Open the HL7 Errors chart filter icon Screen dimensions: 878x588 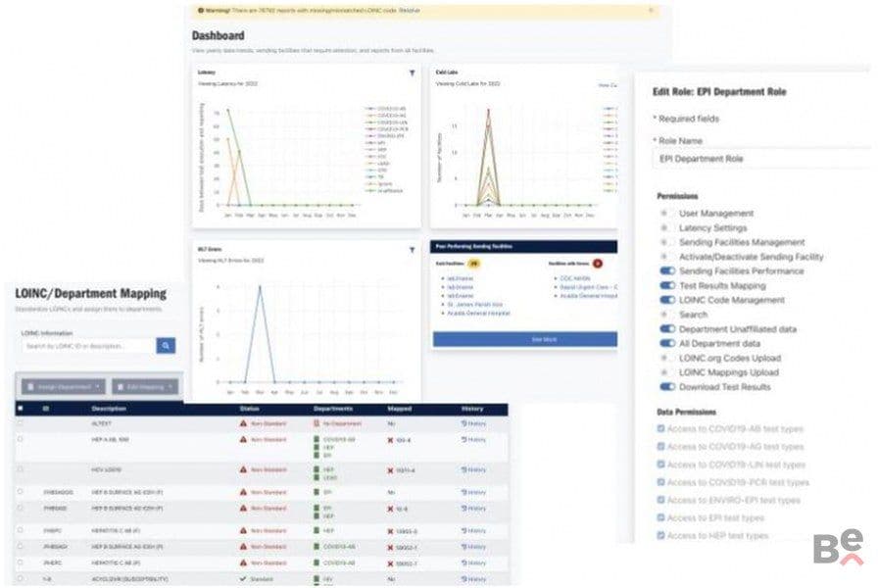tap(413, 250)
